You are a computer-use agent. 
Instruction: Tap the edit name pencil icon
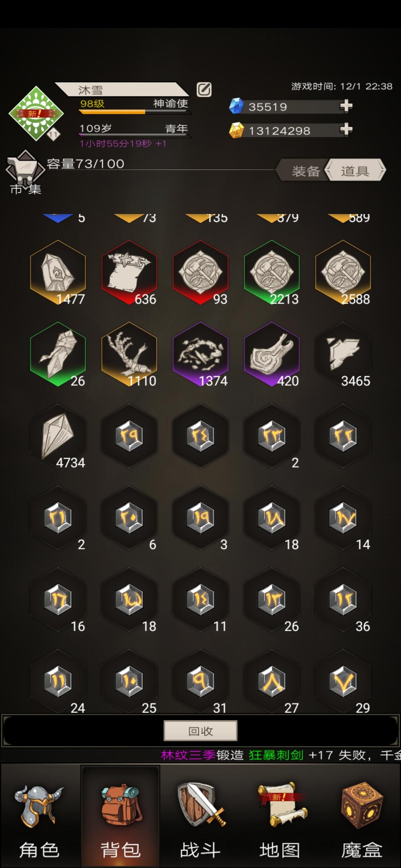tap(204, 90)
